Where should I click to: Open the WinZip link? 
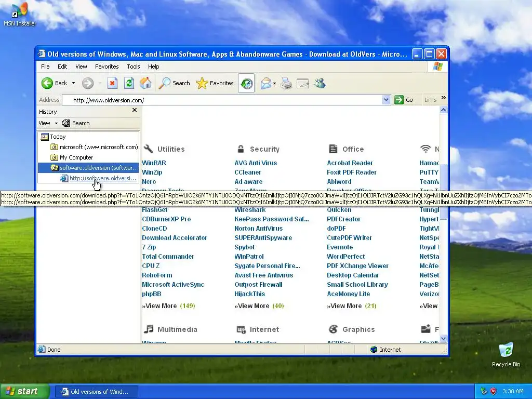(x=152, y=172)
